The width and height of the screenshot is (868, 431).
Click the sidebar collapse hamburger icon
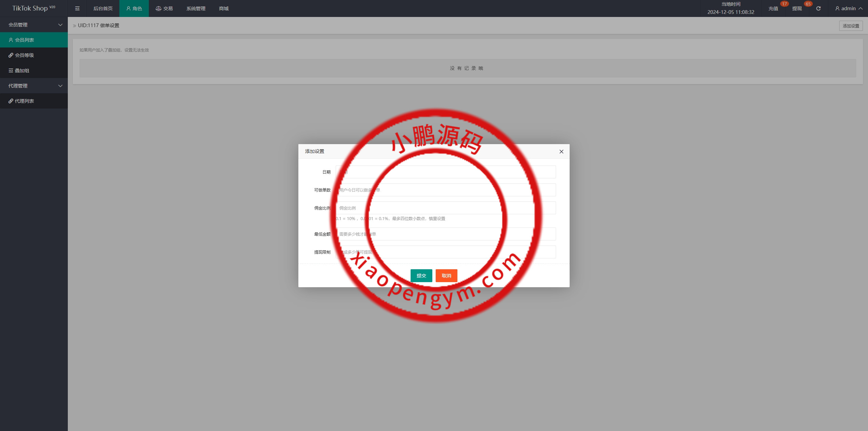coord(77,8)
